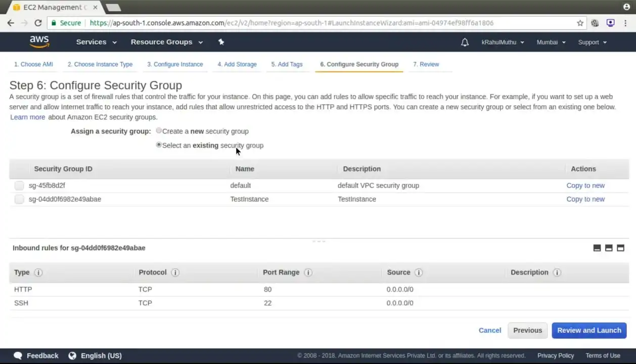Click Copy to new for TestInstance group
This screenshot has width=636, height=364.
click(x=585, y=199)
